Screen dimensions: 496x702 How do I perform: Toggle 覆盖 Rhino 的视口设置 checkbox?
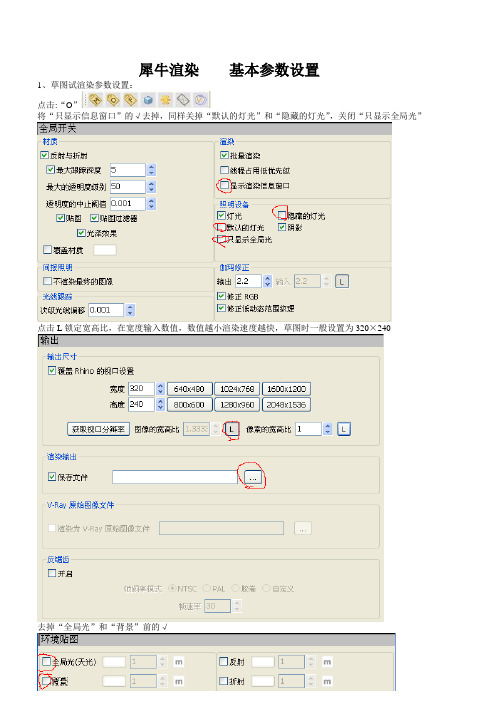[52, 371]
